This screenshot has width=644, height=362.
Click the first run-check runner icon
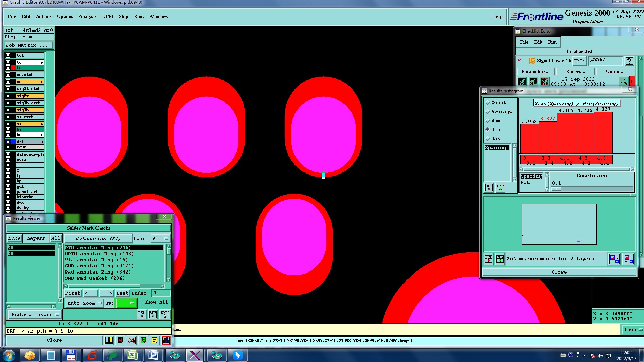tap(522, 81)
